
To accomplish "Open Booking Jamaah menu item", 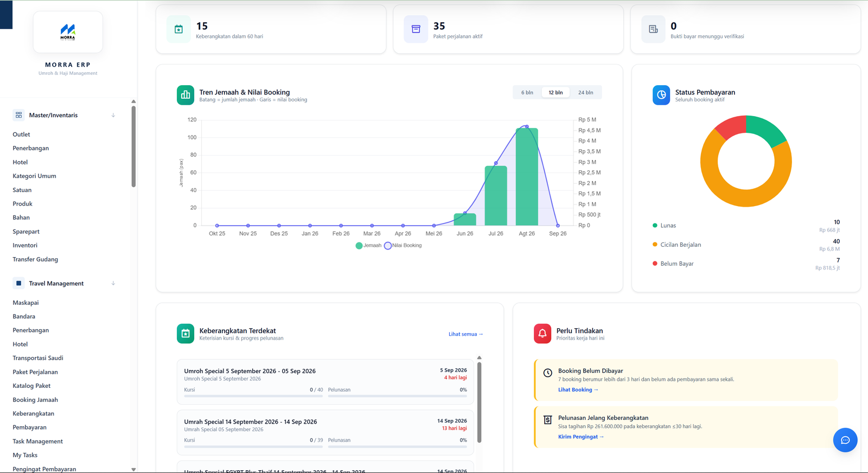I will click(x=35, y=400).
